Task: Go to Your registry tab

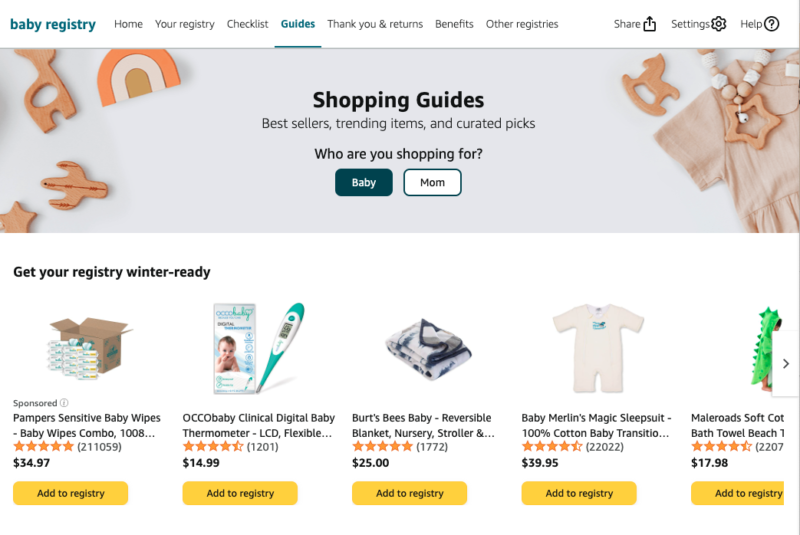Action: click(185, 24)
